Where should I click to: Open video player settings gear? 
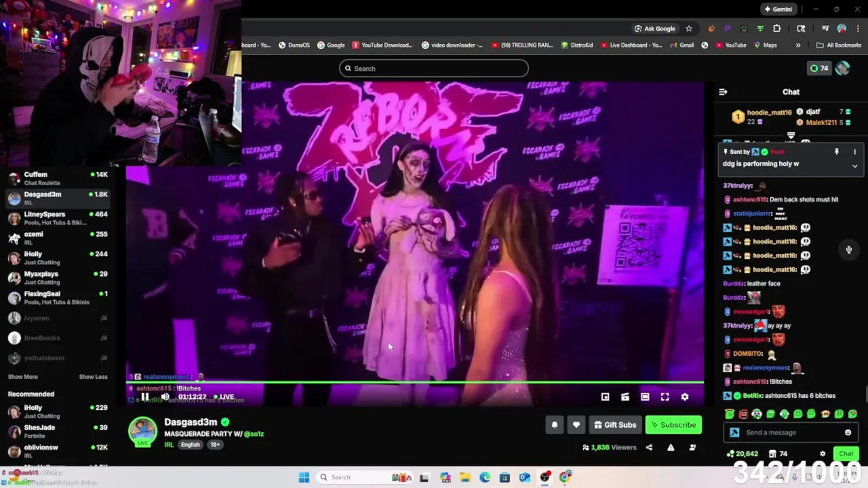[x=685, y=397]
